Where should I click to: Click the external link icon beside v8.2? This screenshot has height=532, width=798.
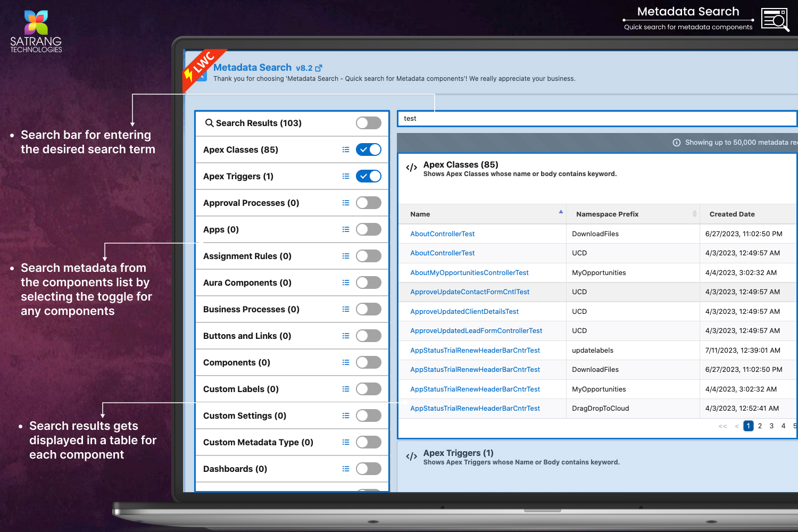click(319, 68)
